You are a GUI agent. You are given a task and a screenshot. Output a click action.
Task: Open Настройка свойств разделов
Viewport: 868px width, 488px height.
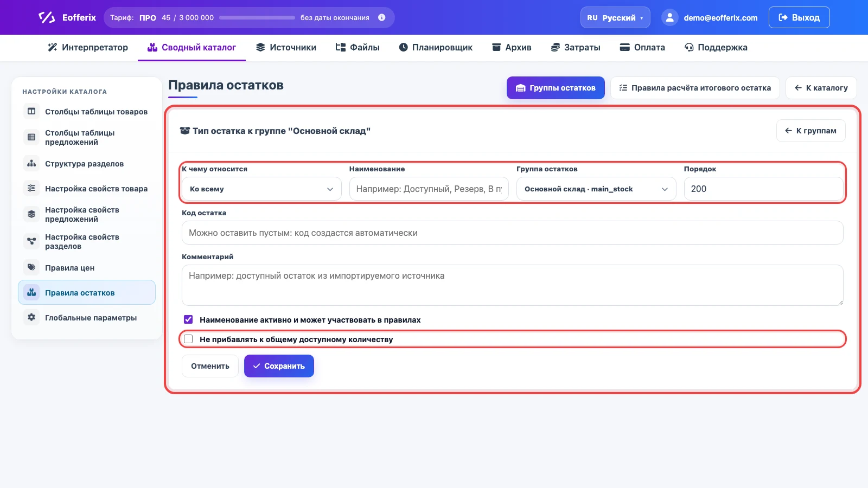coord(87,241)
